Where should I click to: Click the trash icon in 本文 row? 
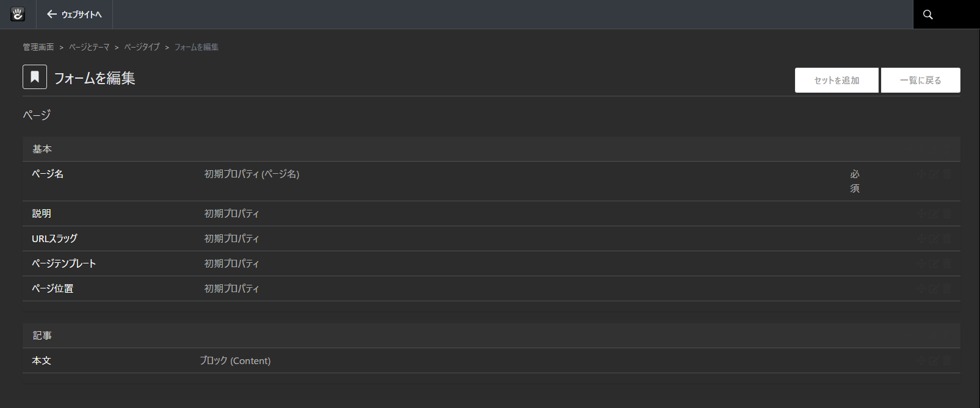947,360
